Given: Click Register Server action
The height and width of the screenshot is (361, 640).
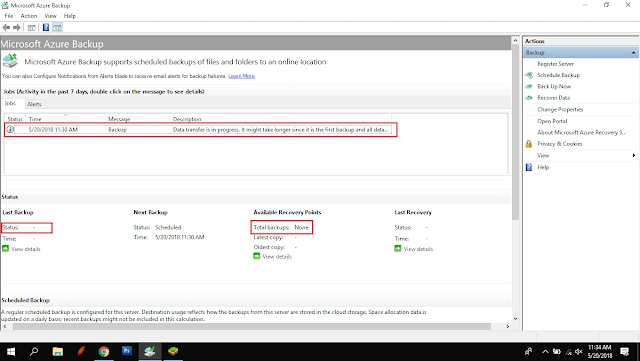Looking at the screenshot, I should (x=555, y=64).
